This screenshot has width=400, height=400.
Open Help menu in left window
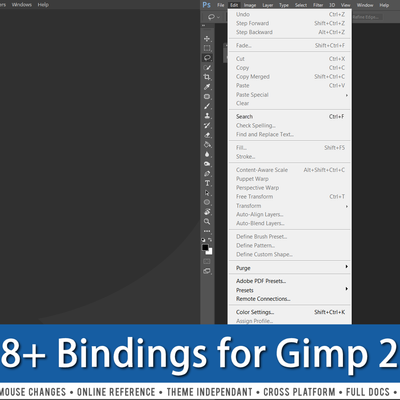pyautogui.click(x=43, y=5)
